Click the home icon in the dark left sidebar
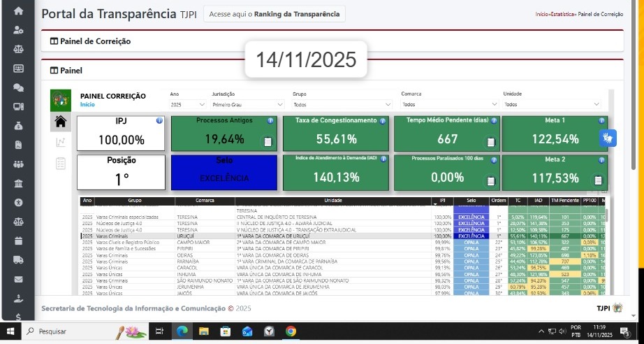The image size is (644, 344). click(18, 11)
